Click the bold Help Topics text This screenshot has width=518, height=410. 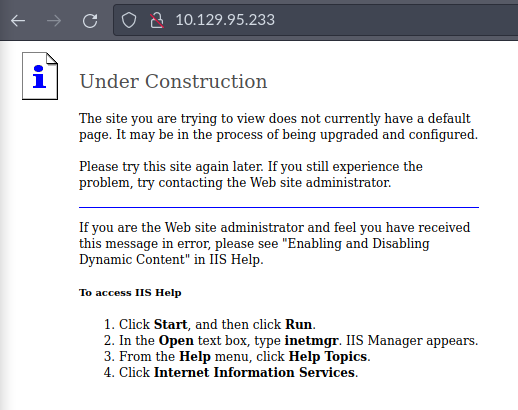point(328,356)
